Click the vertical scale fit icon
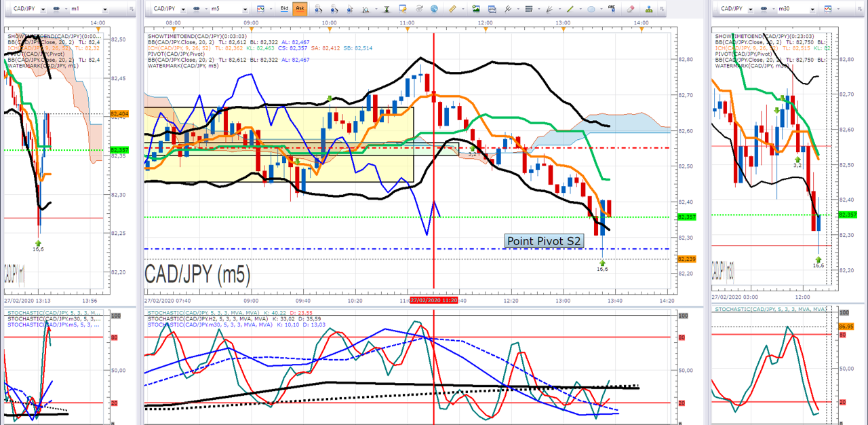 click(x=387, y=10)
